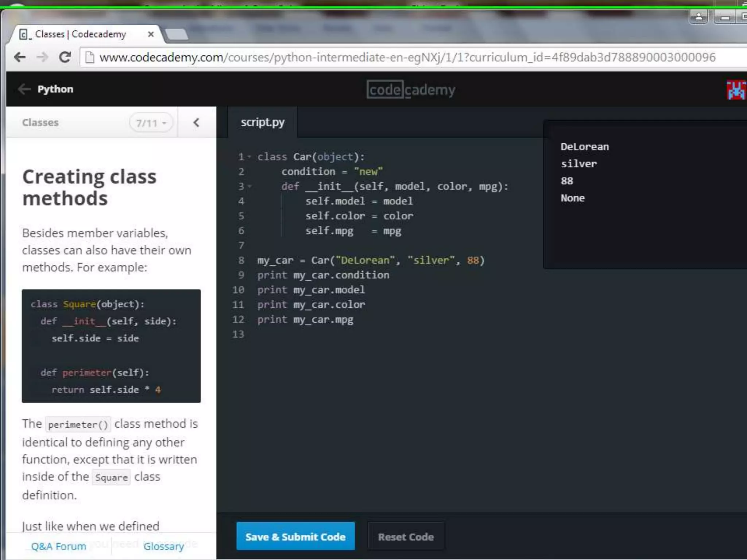The height and width of the screenshot is (560, 747).
Task: Click line 8 my_car assignment code
Action: [371, 260]
